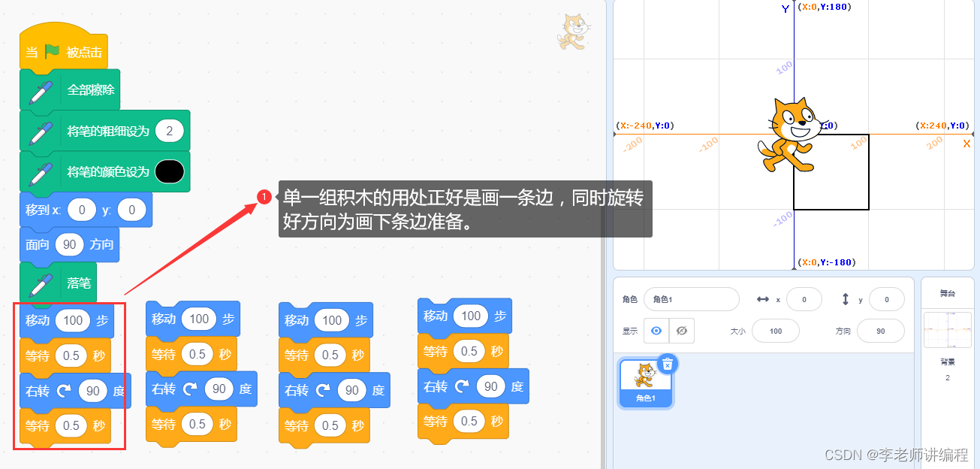The width and height of the screenshot is (980, 469).
Task: Open the pen color black swatch
Action: pyautogui.click(x=169, y=172)
